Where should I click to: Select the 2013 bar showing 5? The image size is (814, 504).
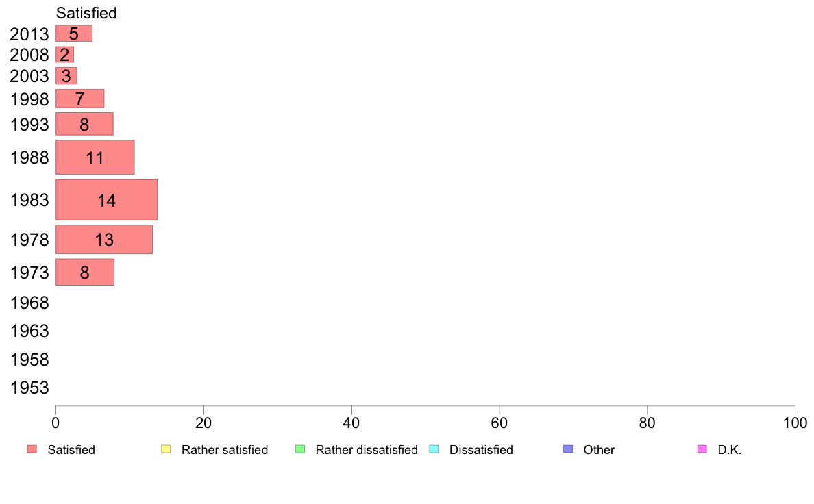coord(74,34)
